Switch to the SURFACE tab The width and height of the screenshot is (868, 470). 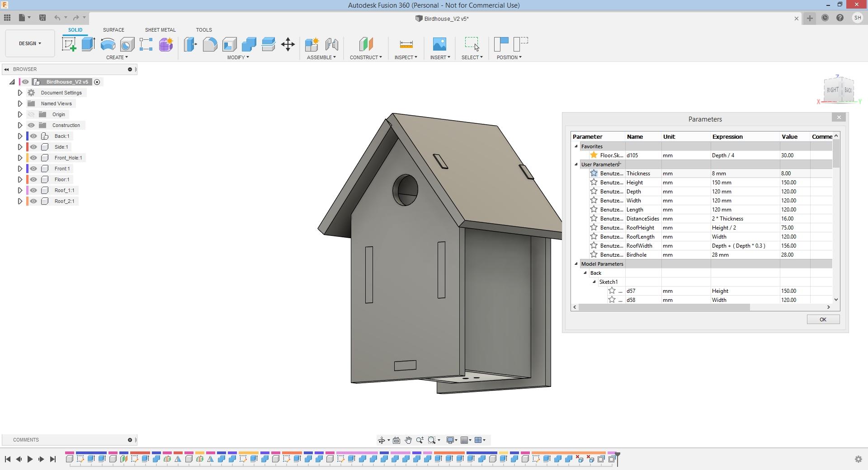113,30
